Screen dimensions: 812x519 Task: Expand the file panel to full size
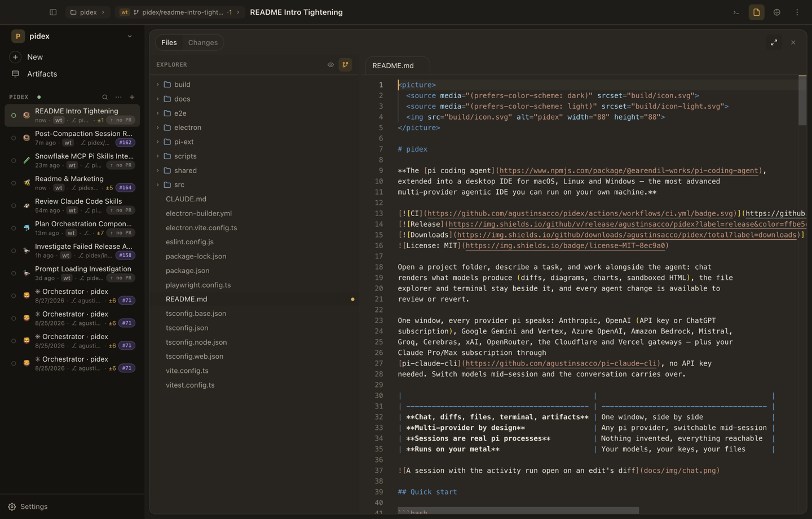(x=774, y=42)
